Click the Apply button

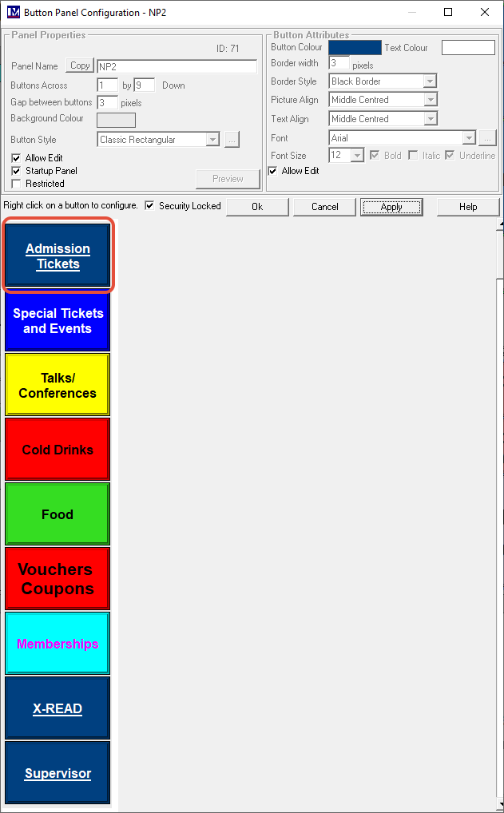391,207
